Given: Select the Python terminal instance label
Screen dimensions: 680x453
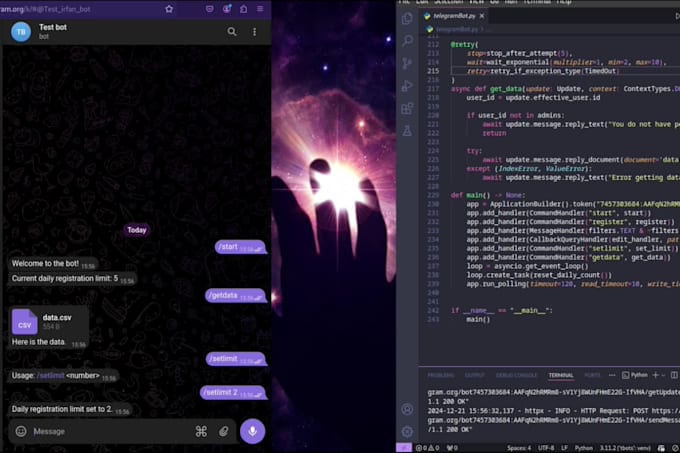Looking at the screenshot, I should [x=635, y=375].
